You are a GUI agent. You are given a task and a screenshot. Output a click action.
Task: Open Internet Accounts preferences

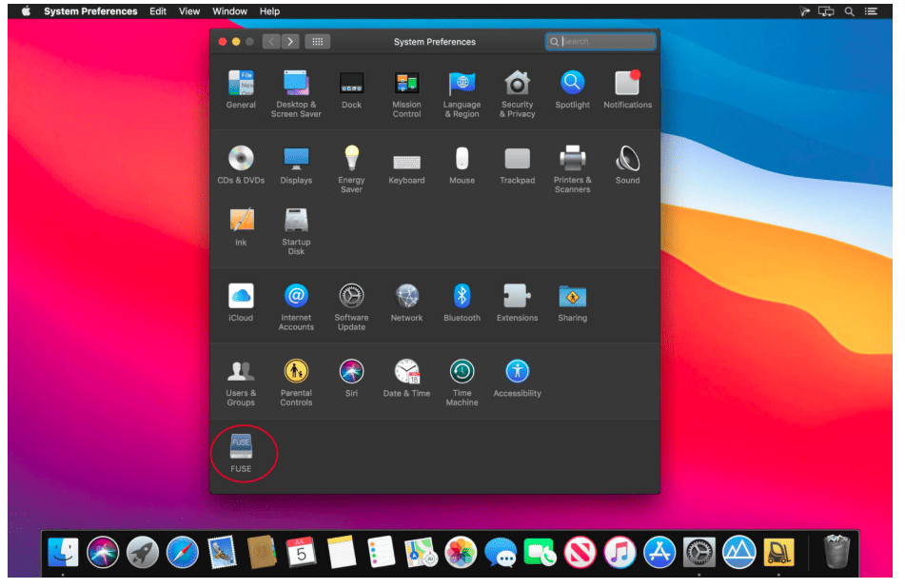(x=296, y=306)
